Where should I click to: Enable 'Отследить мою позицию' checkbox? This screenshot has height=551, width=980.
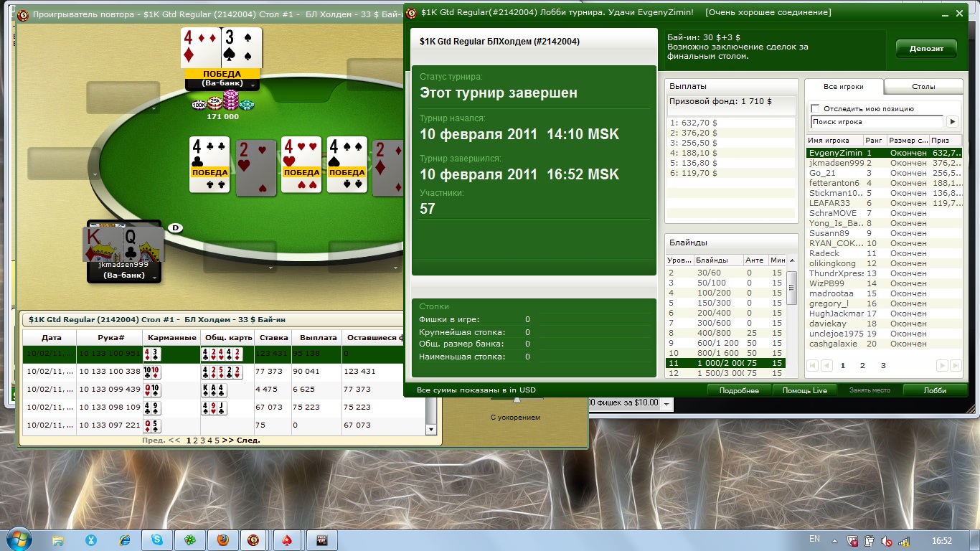click(x=815, y=108)
